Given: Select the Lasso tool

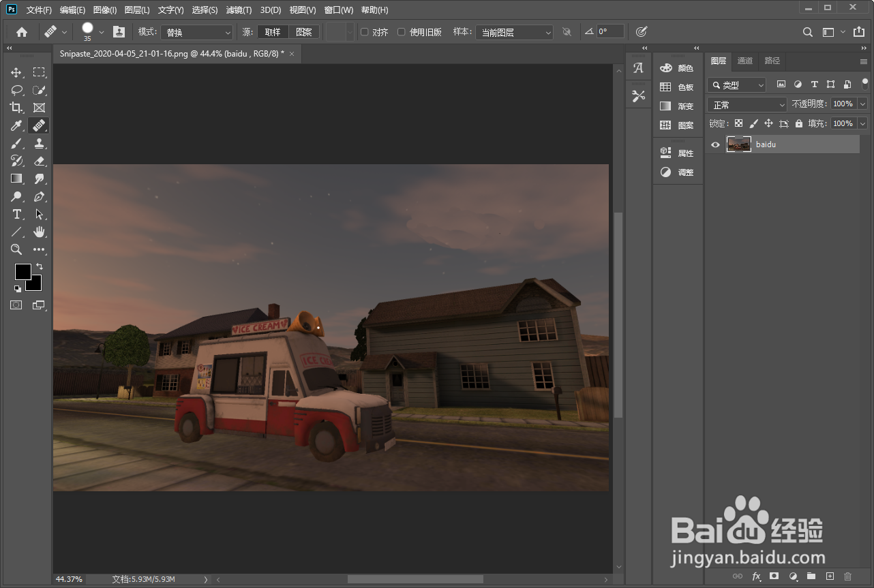Looking at the screenshot, I should [16, 90].
